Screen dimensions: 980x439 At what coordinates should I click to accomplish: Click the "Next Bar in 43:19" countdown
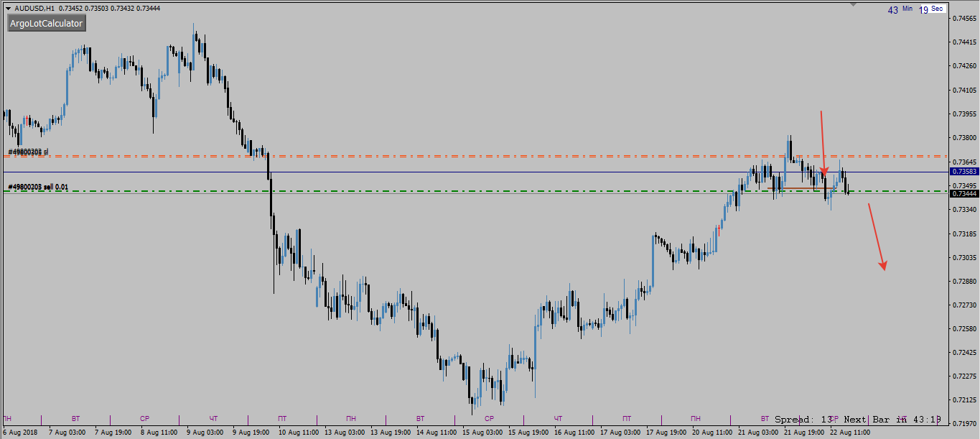[x=892, y=419]
